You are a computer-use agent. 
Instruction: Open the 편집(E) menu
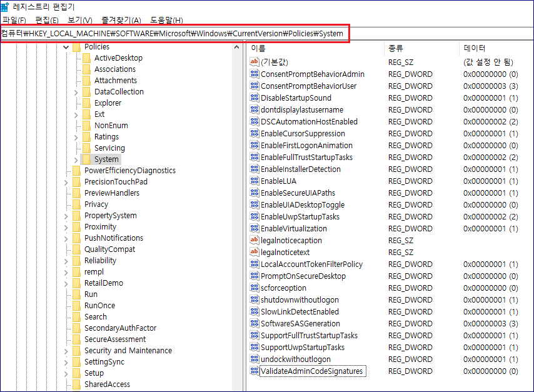pos(47,20)
